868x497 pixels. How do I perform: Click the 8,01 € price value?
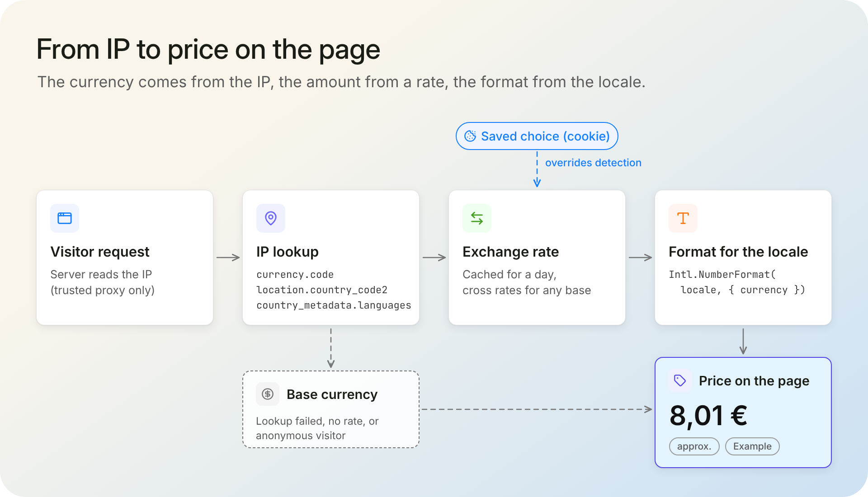708,416
